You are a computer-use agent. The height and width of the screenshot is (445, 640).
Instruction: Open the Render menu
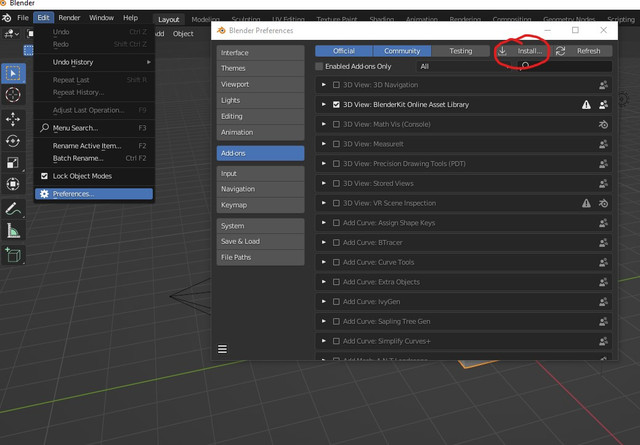click(x=69, y=18)
